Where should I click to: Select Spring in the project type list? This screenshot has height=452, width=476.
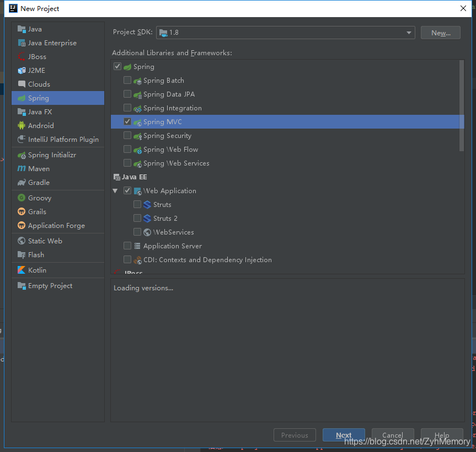(58, 98)
